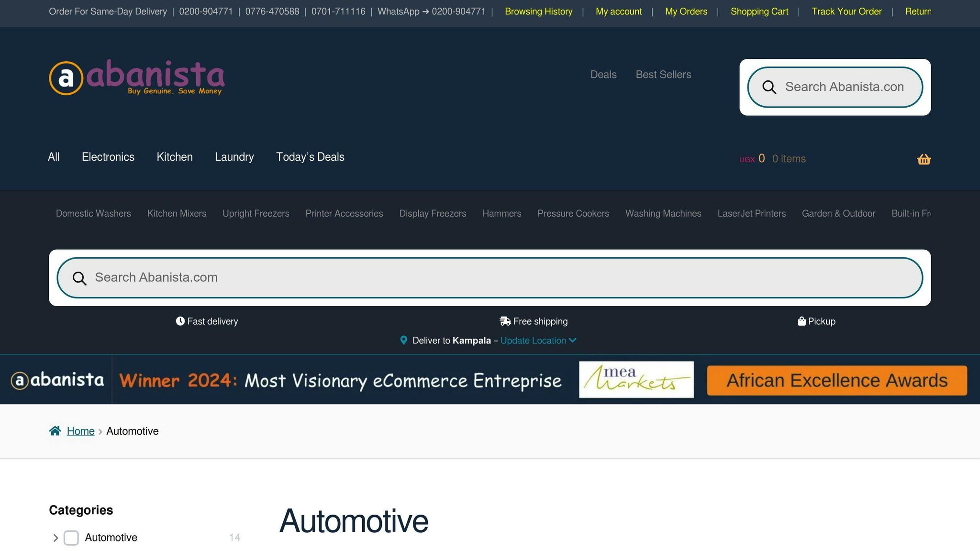980x551 pixels.
Task: Expand the Automotive category chevron
Action: click(56, 538)
